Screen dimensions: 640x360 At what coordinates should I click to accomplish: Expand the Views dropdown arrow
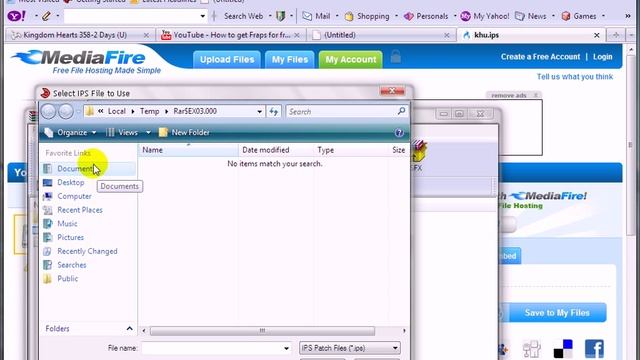click(148, 133)
